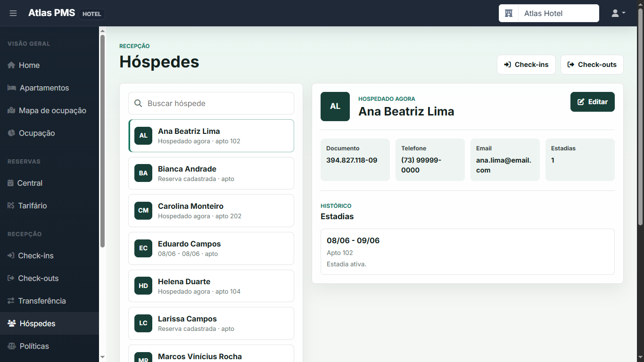Click the pencil icon in Editar button
The width and height of the screenshot is (644, 362).
coord(581,102)
